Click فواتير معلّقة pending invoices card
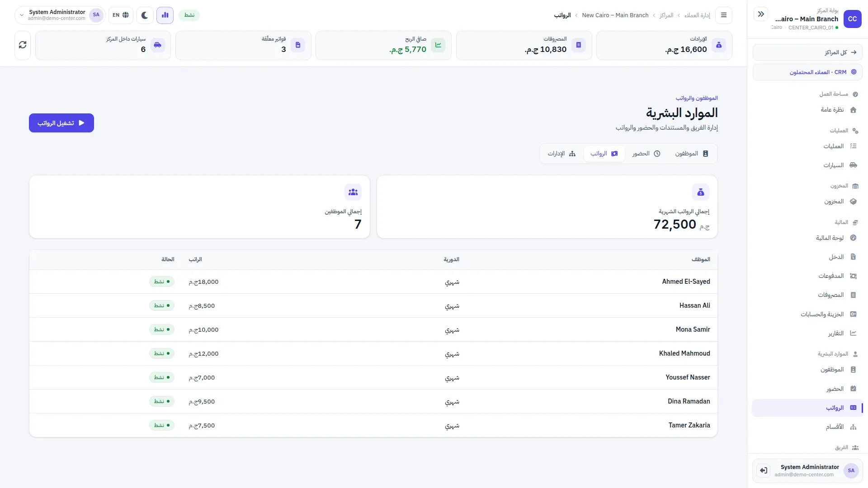The height and width of the screenshot is (488, 868). pyautogui.click(x=243, y=45)
